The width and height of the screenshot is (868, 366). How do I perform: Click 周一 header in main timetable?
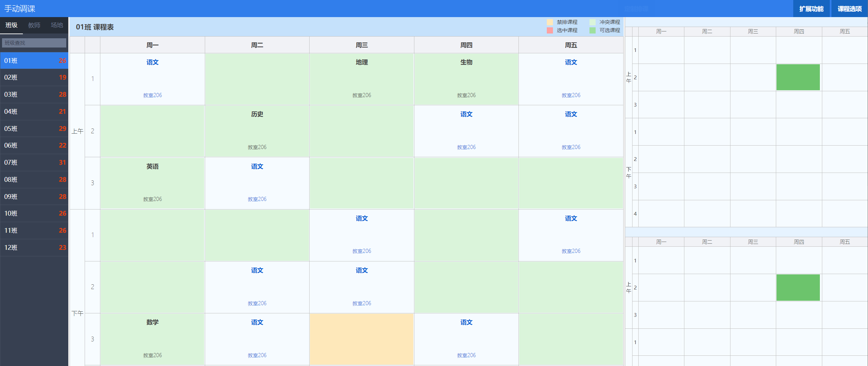tap(153, 45)
